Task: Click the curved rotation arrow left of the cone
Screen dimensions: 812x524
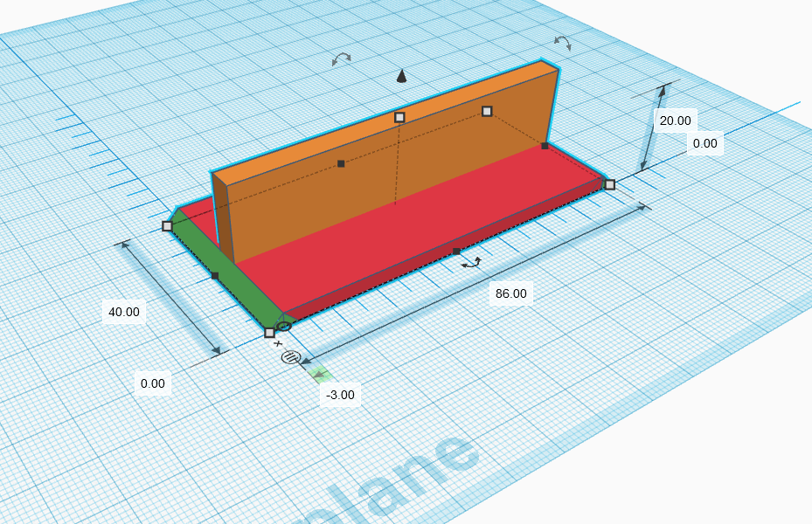Action: [x=341, y=59]
